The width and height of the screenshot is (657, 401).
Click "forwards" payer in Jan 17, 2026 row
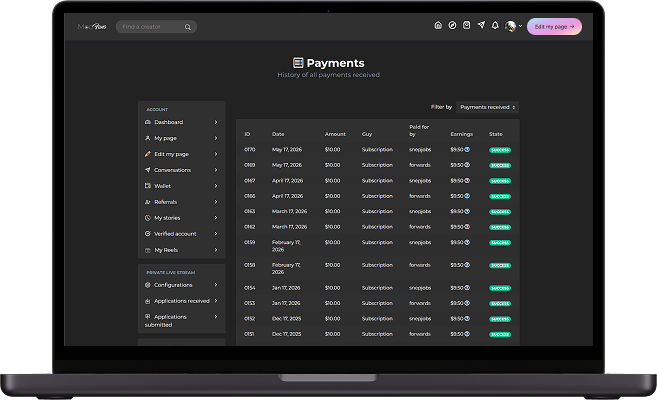pyautogui.click(x=420, y=303)
